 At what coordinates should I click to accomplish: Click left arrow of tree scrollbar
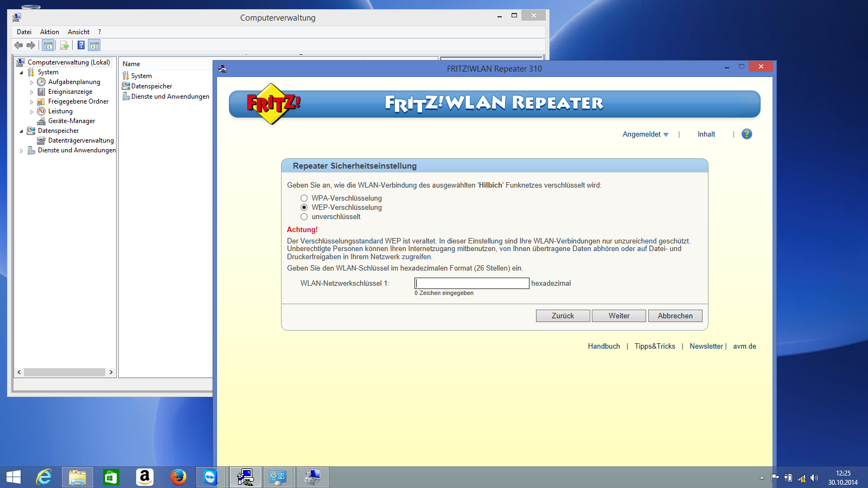tap(20, 373)
